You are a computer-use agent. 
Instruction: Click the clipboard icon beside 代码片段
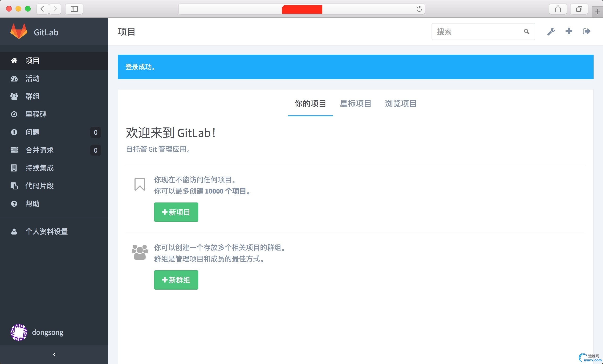pyautogui.click(x=14, y=186)
